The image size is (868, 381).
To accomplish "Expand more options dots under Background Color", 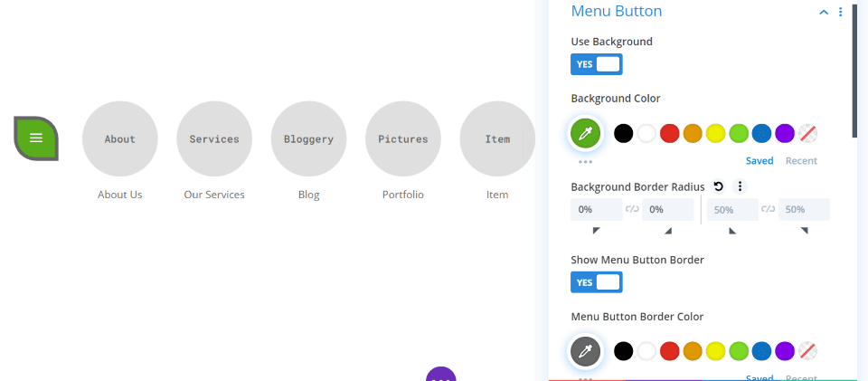I will (585, 162).
